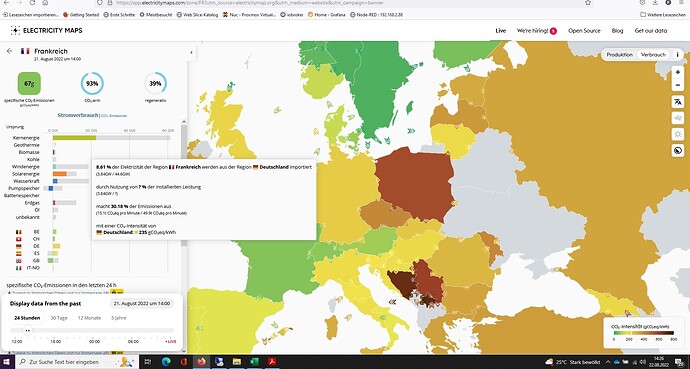The image size is (690, 369).
Task: Click the back arrow next to Frankreich
Action: coord(9,51)
